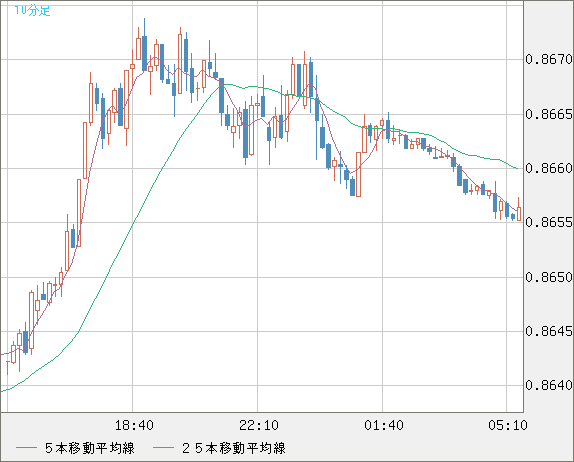The height and width of the screenshot is (462, 574).
Task: Click the 0.8655 price axis label
Action: (x=549, y=222)
